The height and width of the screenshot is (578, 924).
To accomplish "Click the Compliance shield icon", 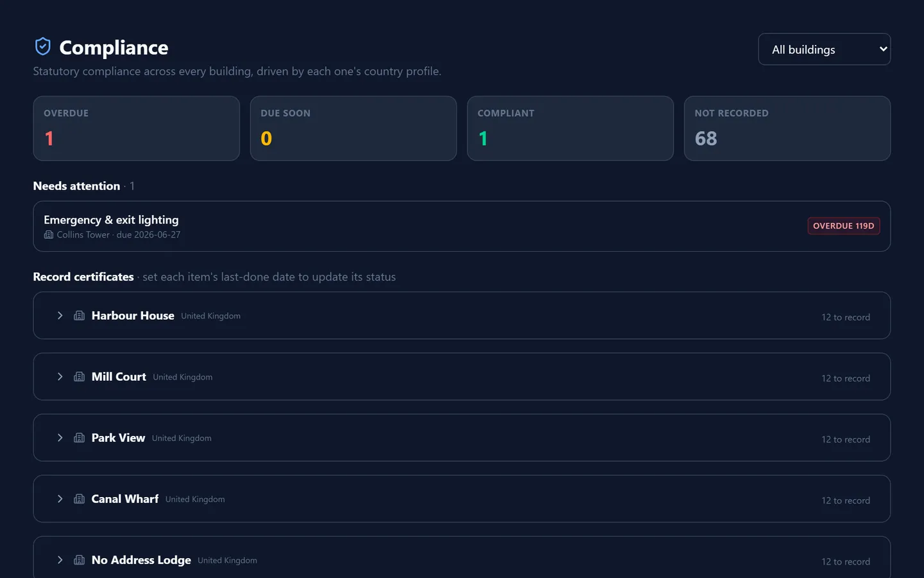I will coord(42,46).
